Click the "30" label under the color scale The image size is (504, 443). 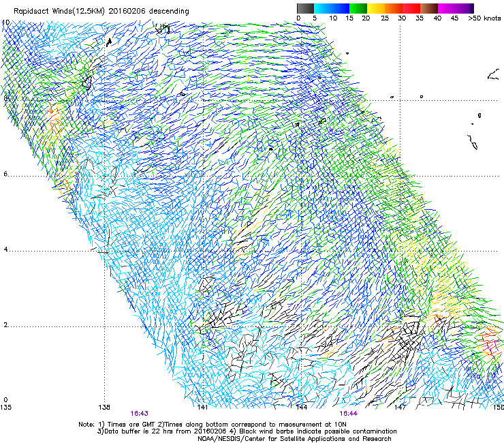click(402, 18)
